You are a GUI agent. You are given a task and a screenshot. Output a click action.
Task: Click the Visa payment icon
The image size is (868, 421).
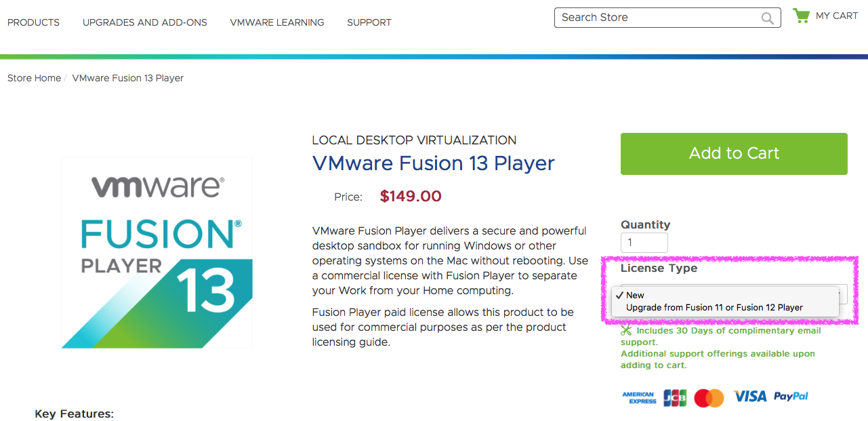click(x=749, y=397)
